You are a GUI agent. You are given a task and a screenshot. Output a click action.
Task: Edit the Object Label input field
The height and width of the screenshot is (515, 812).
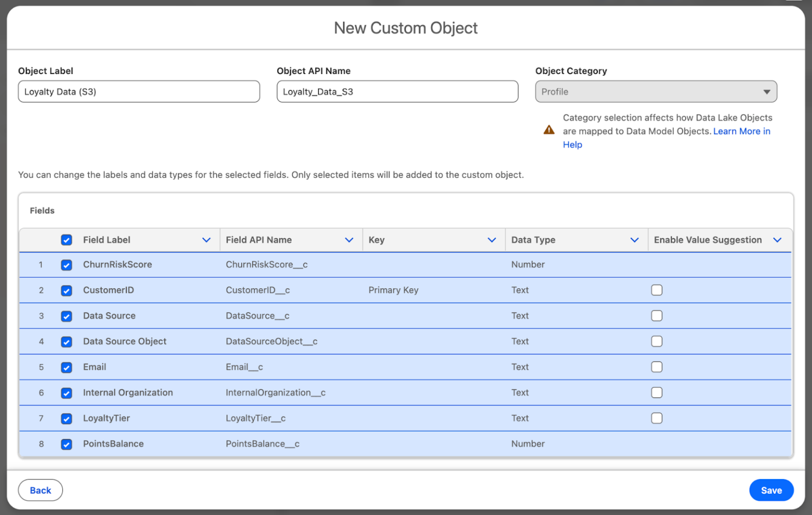pyautogui.click(x=139, y=91)
